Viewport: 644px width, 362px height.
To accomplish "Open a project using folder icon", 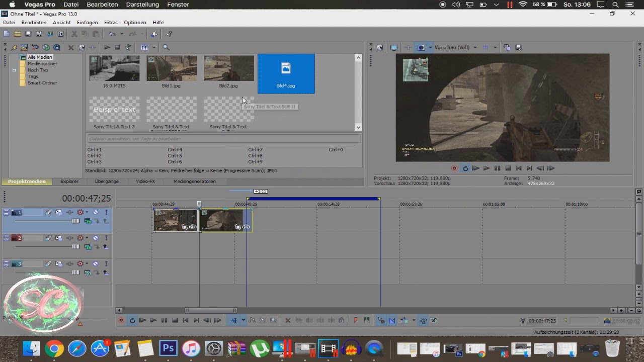I will pos(17,34).
